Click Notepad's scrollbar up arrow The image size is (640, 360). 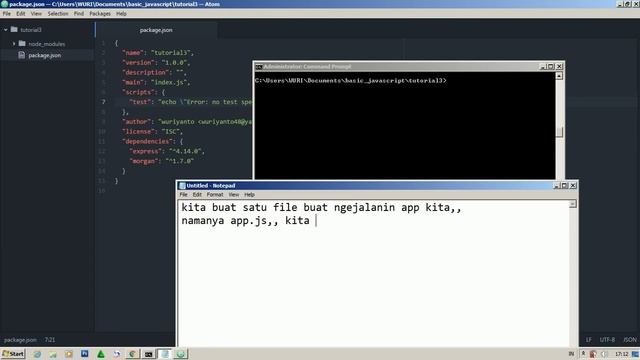pos(573,204)
